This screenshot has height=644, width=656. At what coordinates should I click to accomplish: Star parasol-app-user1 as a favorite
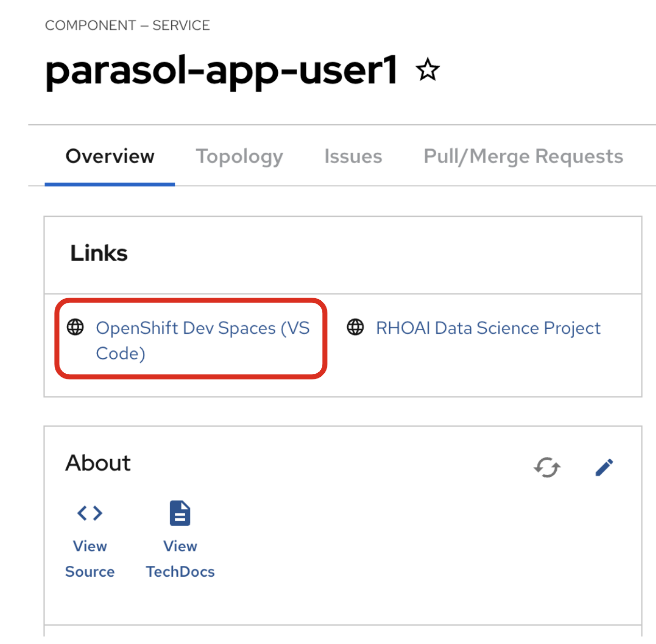point(427,70)
